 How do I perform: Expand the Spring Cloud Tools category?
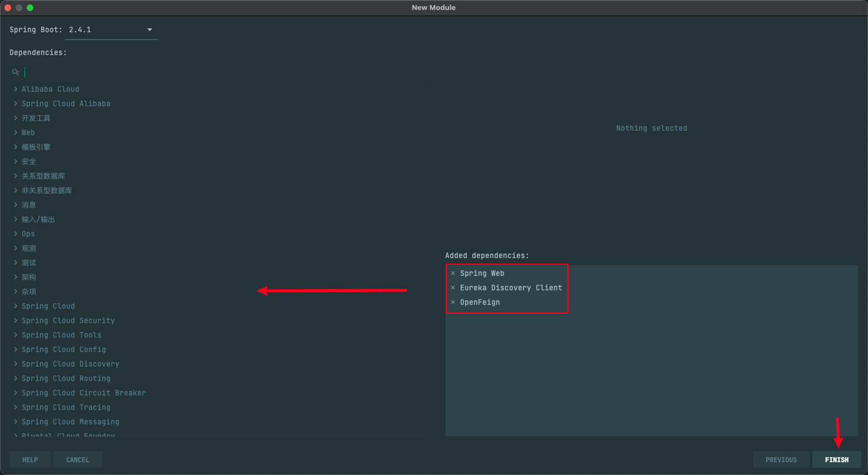point(16,335)
